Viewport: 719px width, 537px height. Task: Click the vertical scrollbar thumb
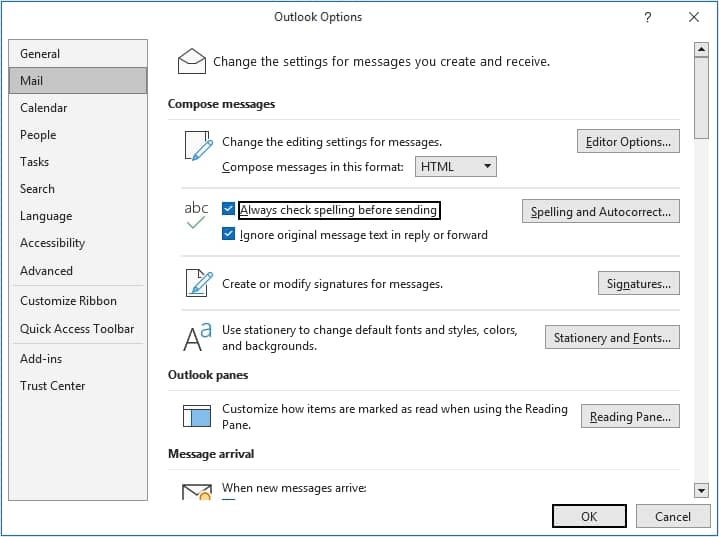coord(701,97)
